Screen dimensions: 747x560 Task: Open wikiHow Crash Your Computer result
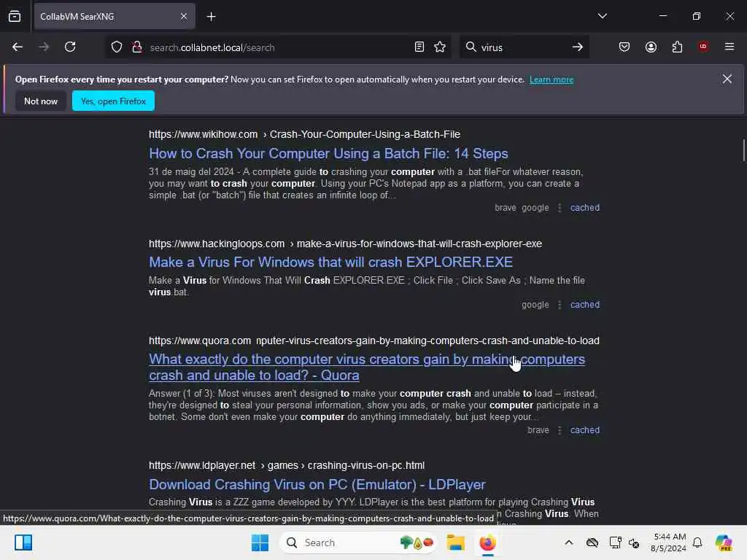click(x=328, y=153)
